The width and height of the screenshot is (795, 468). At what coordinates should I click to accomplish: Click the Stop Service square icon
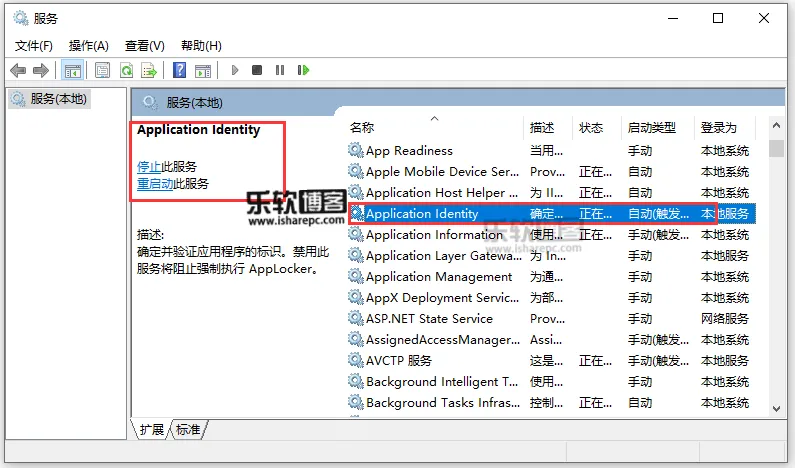(257, 70)
